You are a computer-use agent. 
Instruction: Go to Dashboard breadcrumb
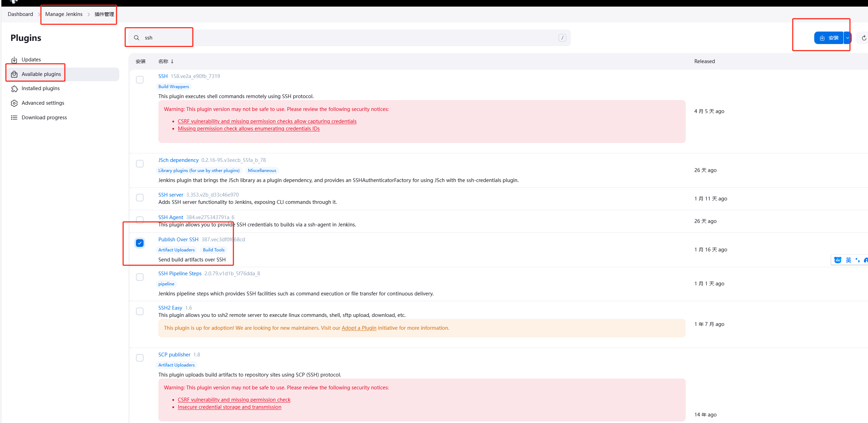tap(20, 14)
